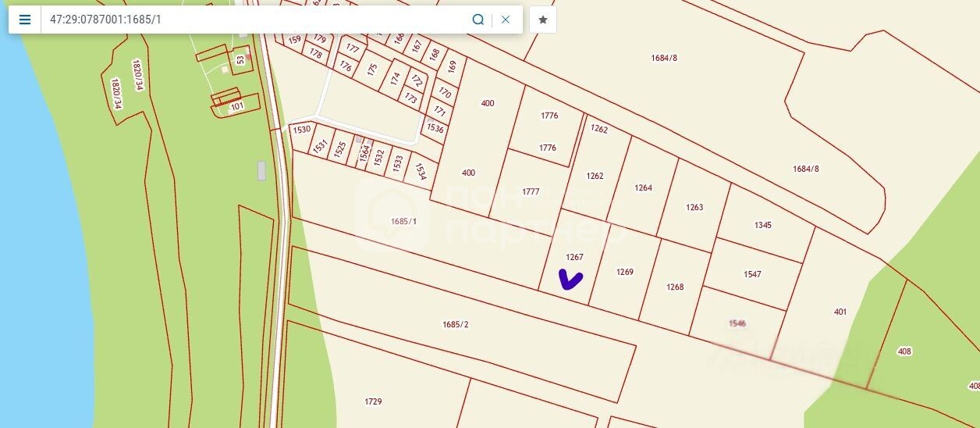Open the hamburger menu in search bar

(25, 20)
